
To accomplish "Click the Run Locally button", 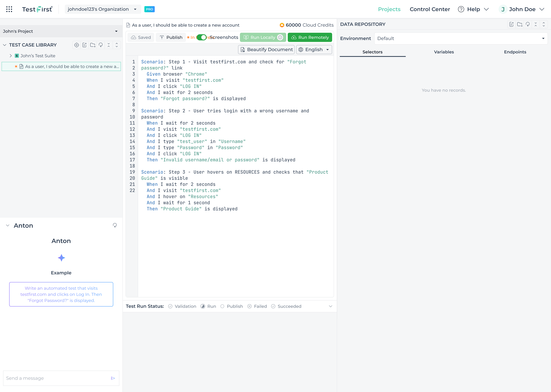I will click(263, 37).
